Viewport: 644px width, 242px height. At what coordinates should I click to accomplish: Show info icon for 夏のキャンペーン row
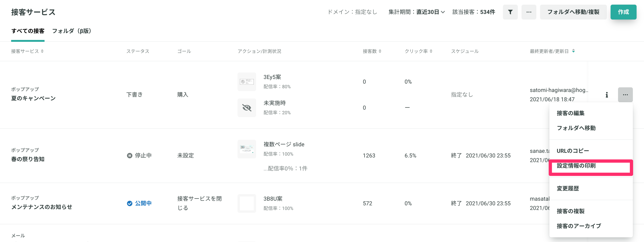click(x=606, y=95)
